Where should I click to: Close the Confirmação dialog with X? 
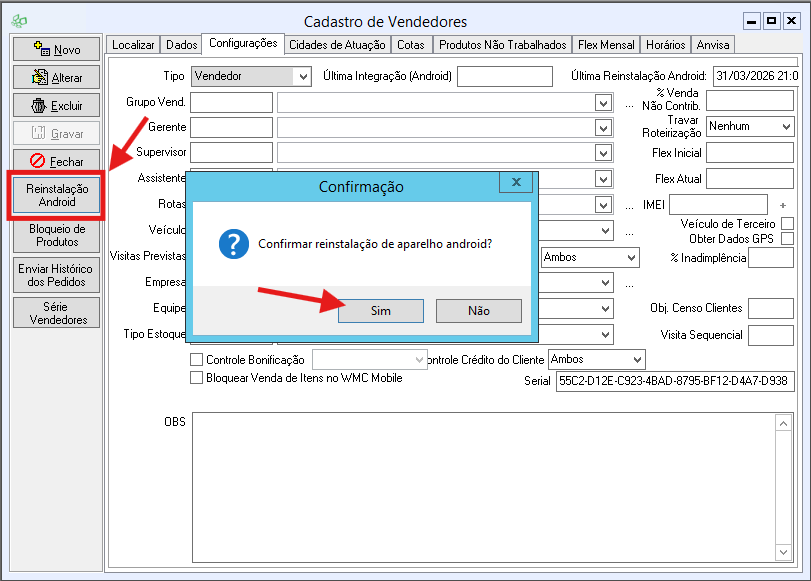click(x=515, y=182)
